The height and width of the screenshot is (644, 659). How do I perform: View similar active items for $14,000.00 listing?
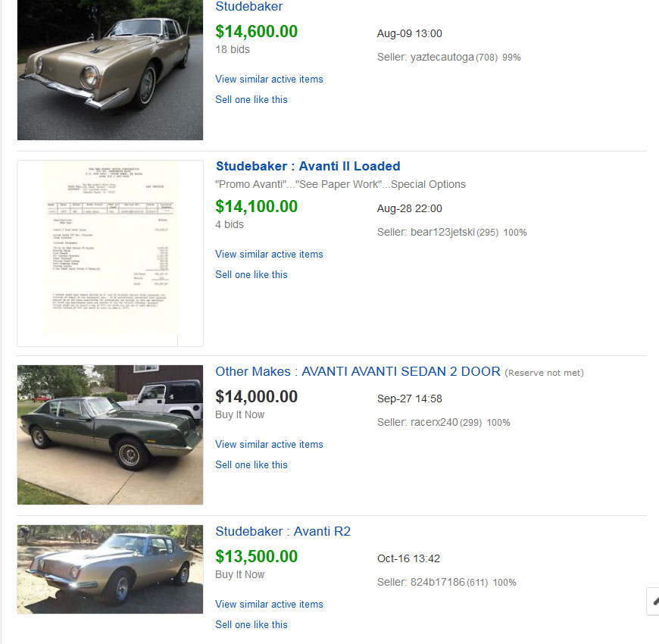269,445
